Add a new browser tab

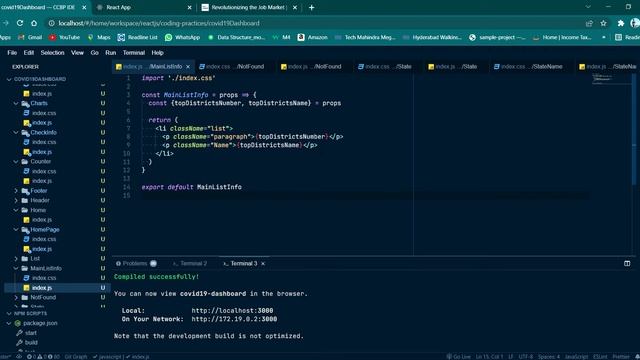click(311, 7)
